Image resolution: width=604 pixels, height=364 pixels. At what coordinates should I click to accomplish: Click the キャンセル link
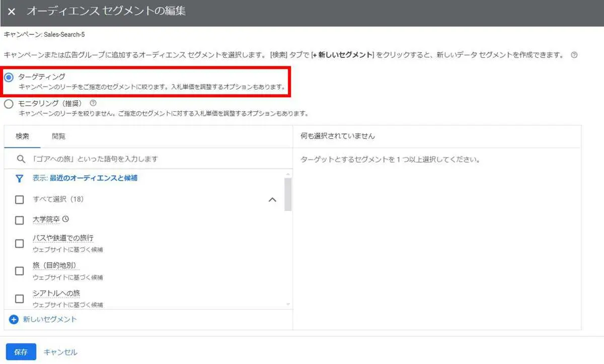[60, 352]
